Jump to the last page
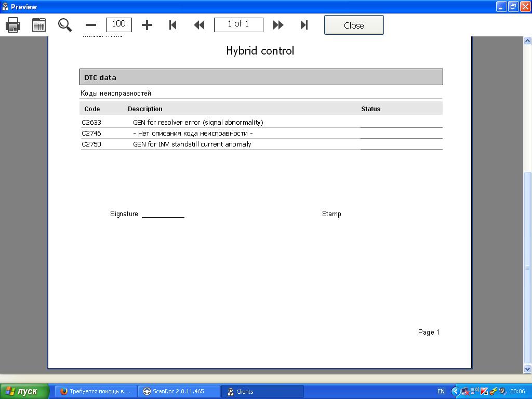Viewport: 532px width, 399px height. click(x=304, y=25)
